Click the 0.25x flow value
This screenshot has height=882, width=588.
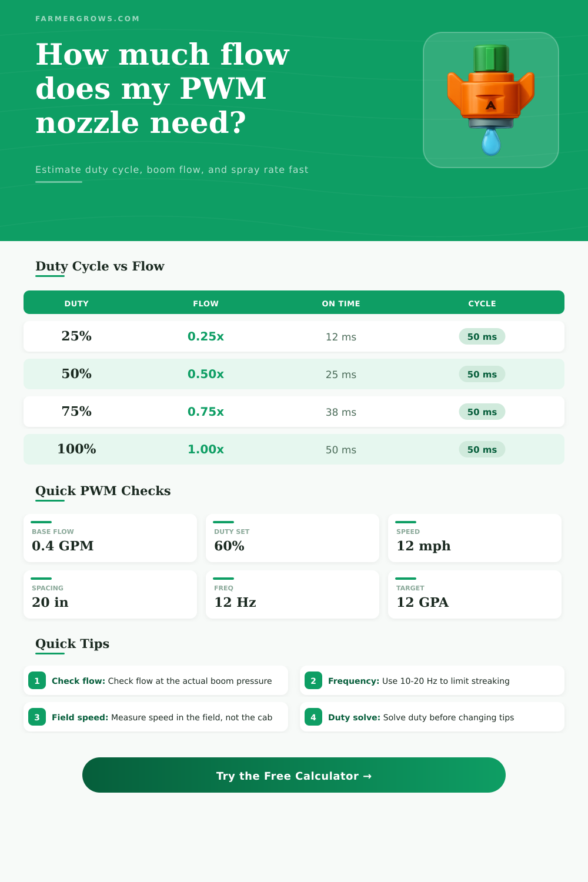206,336
